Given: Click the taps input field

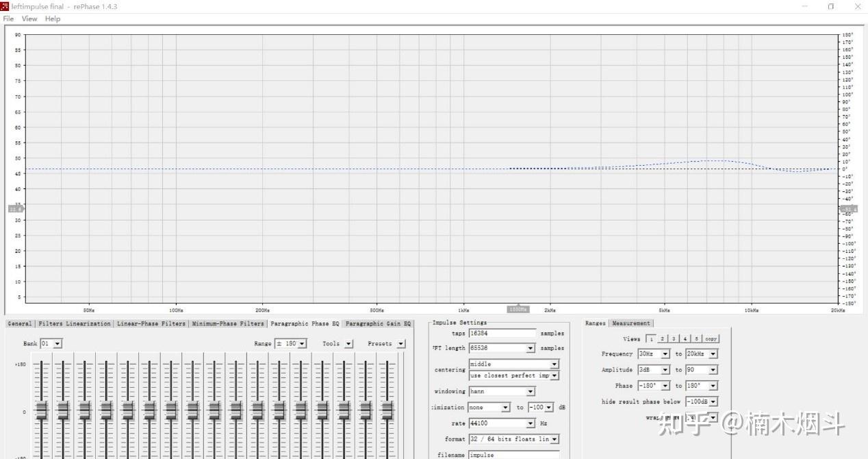Looking at the screenshot, I should 502,333.
